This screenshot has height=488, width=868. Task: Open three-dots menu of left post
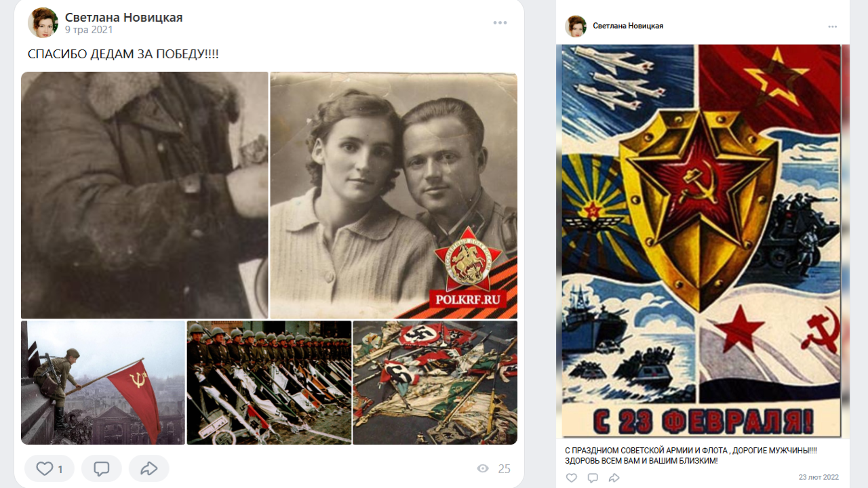coord(500,22)
